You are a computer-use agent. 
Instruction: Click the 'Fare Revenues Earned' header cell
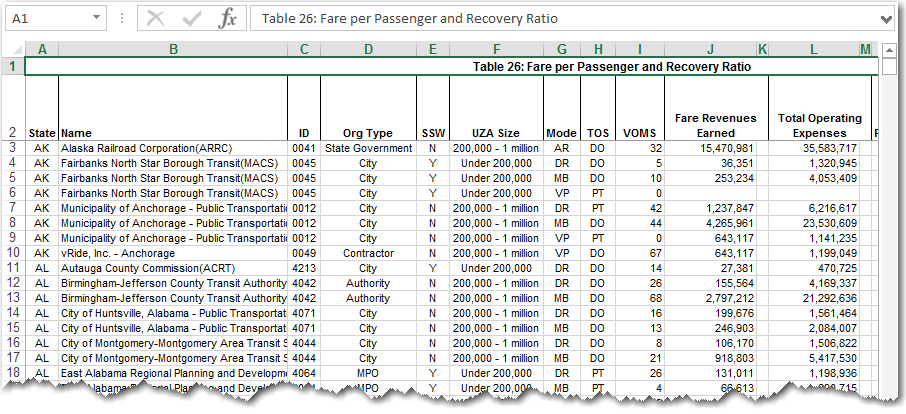point(716,107)
